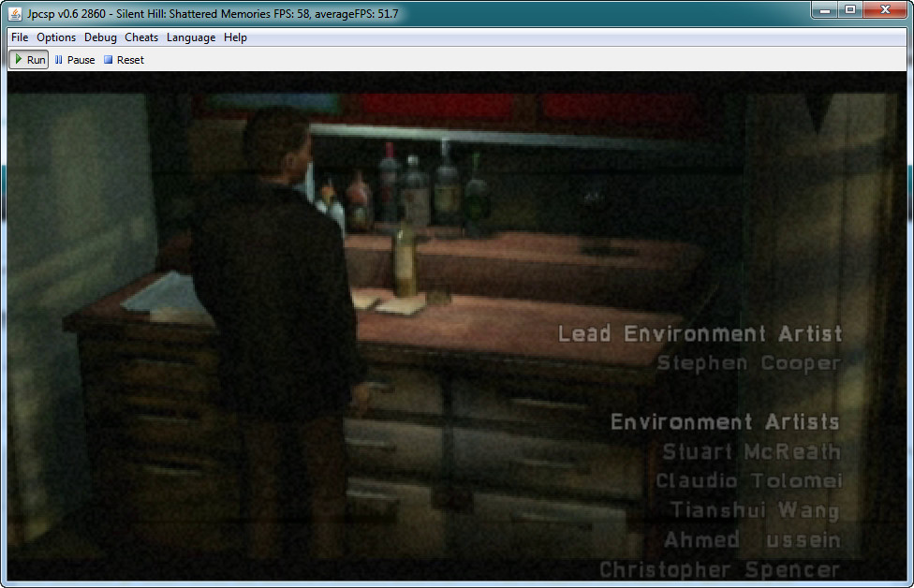Click the 'Christopher Spencer' credit name
Image resolution: width=914 pixels, height=588 pixels.
(x=720, y=569)
